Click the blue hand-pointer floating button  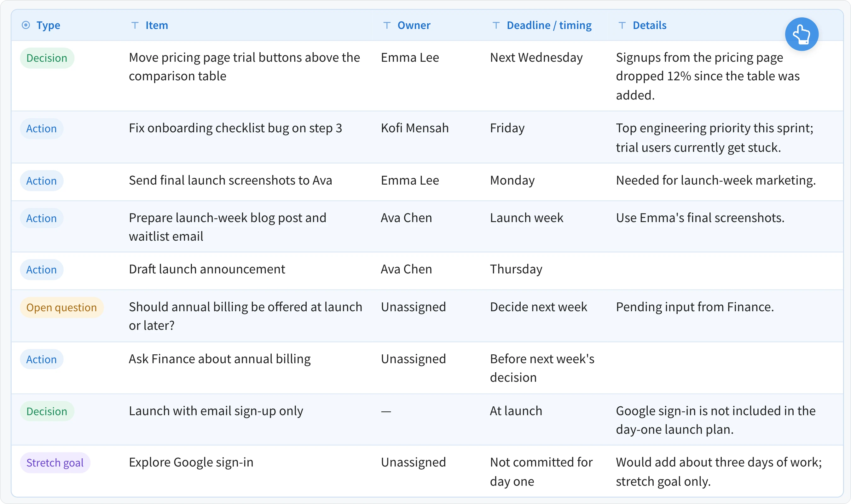[x=802, y=34]
